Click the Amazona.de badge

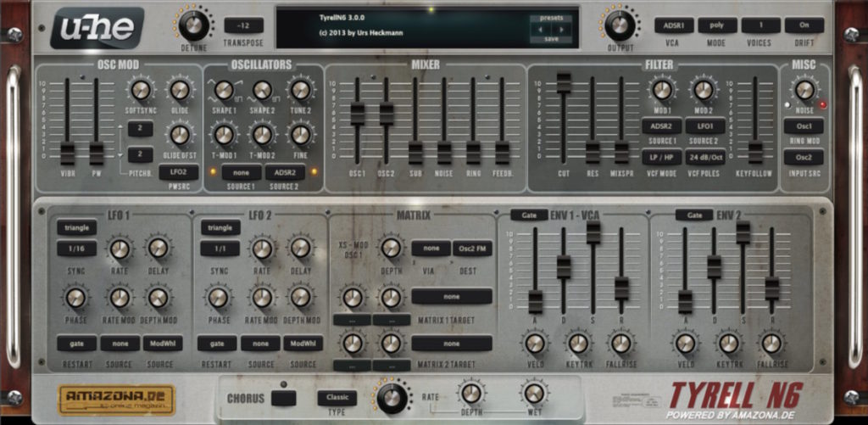tap(116, 400)
